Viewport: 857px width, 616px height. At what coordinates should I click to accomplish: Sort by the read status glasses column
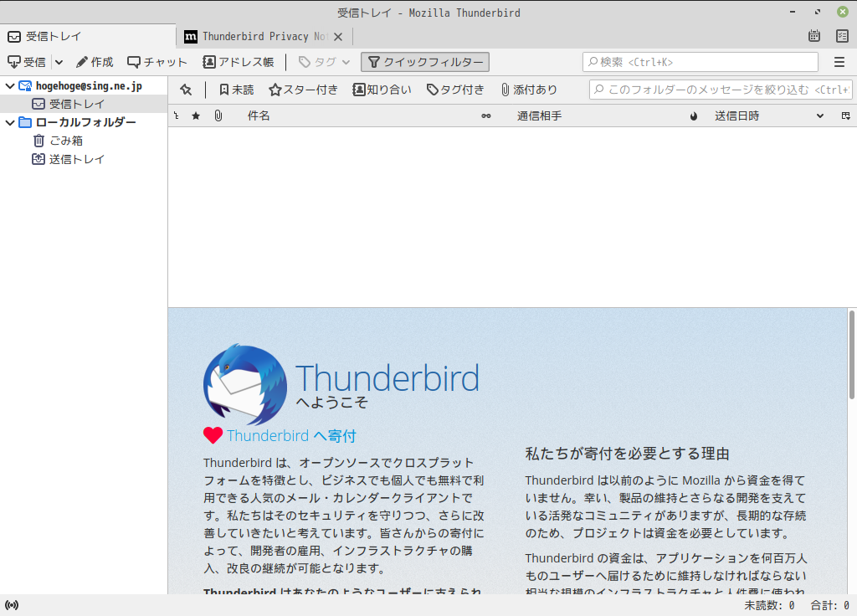point(486,116)
